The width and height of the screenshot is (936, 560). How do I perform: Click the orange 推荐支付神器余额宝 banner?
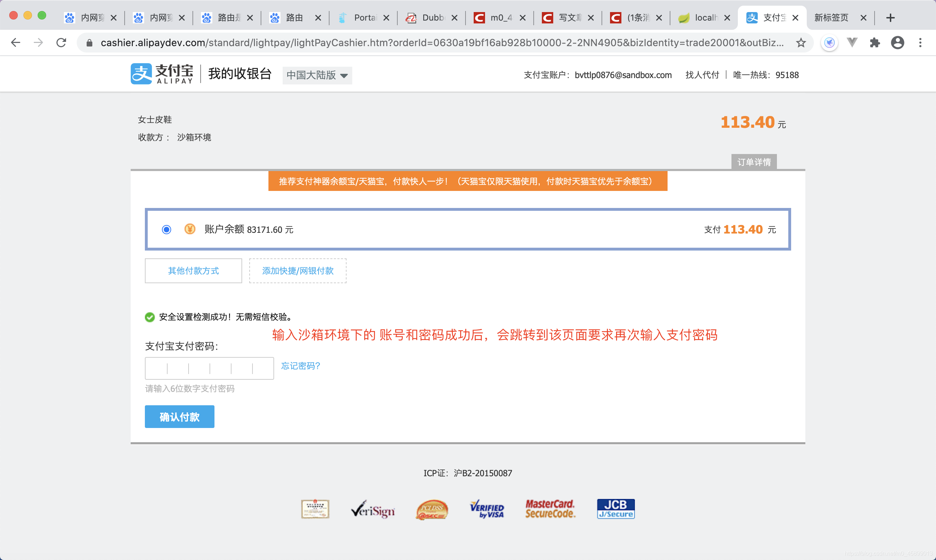tap(468, 181)
